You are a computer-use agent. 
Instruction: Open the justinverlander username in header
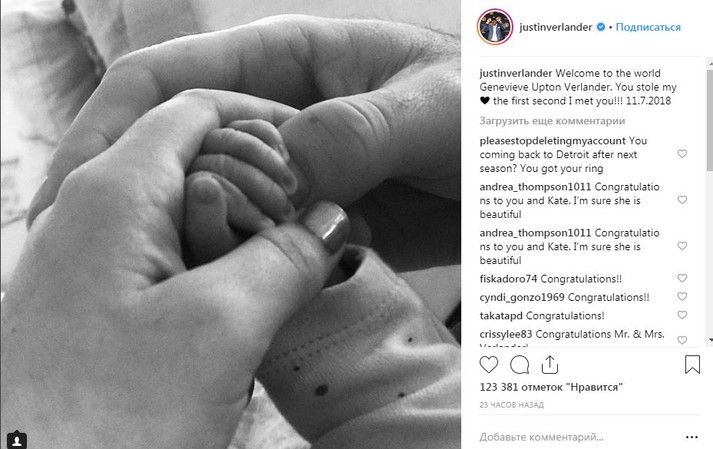(556, 27)
